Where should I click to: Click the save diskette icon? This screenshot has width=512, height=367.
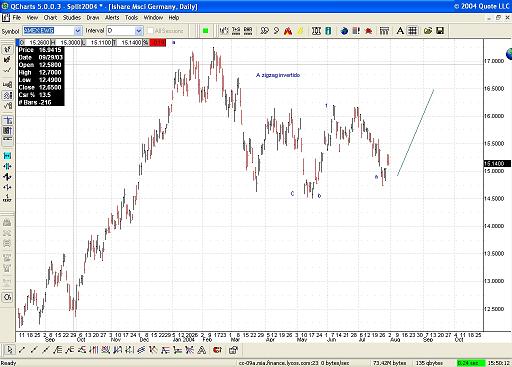(x=440, y=31)
